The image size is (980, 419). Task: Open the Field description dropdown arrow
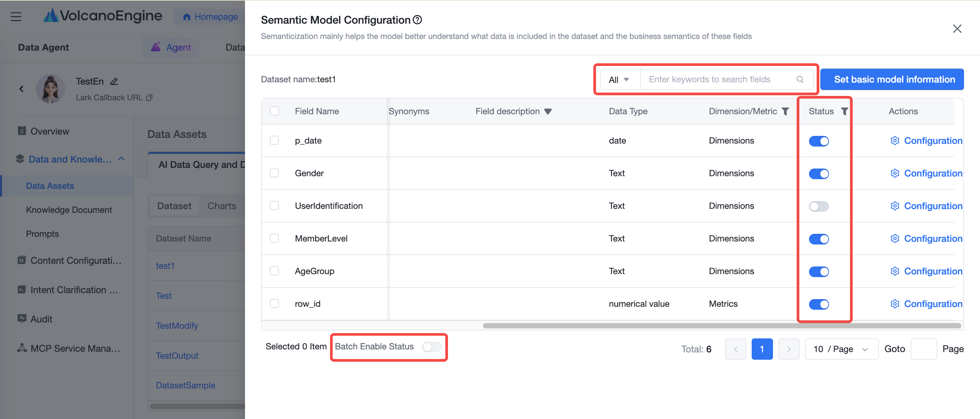[548, 111]
